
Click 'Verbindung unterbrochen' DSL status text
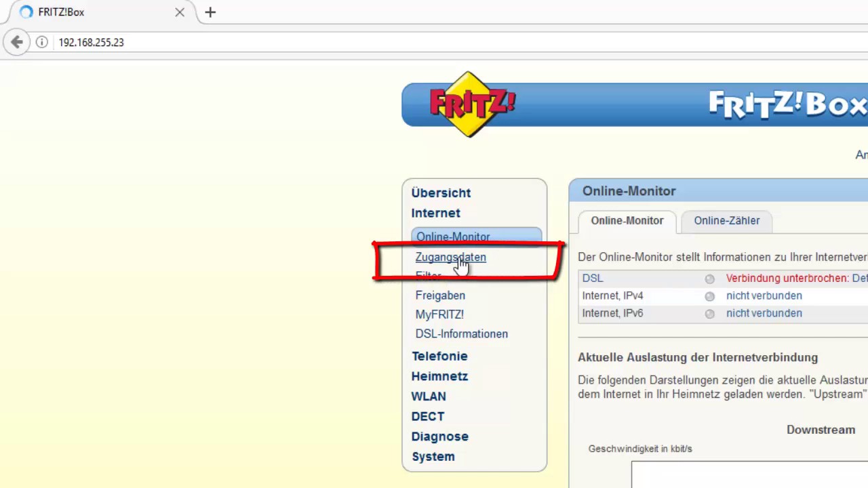point(787,279)
